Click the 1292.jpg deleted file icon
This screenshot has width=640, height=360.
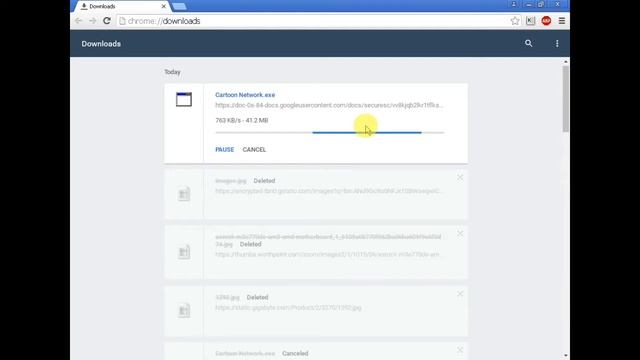pyautogui.click(x=184, y=310)
